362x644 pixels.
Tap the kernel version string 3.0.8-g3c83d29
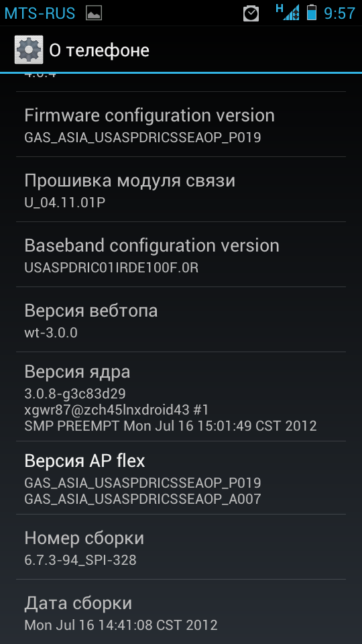click(74, 394)
